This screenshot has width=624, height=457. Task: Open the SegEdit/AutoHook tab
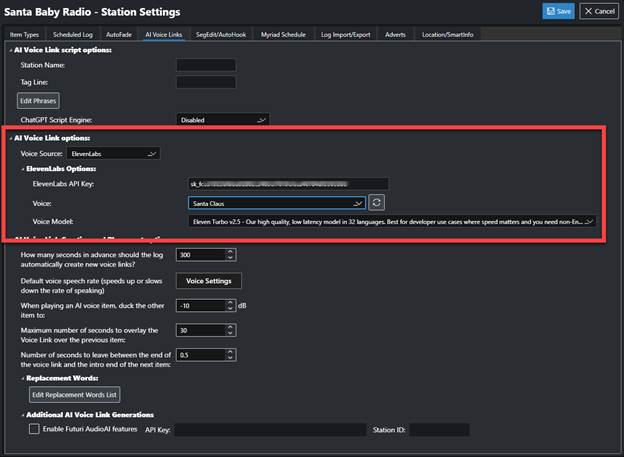pyautogui.click(x=221, y=35)
